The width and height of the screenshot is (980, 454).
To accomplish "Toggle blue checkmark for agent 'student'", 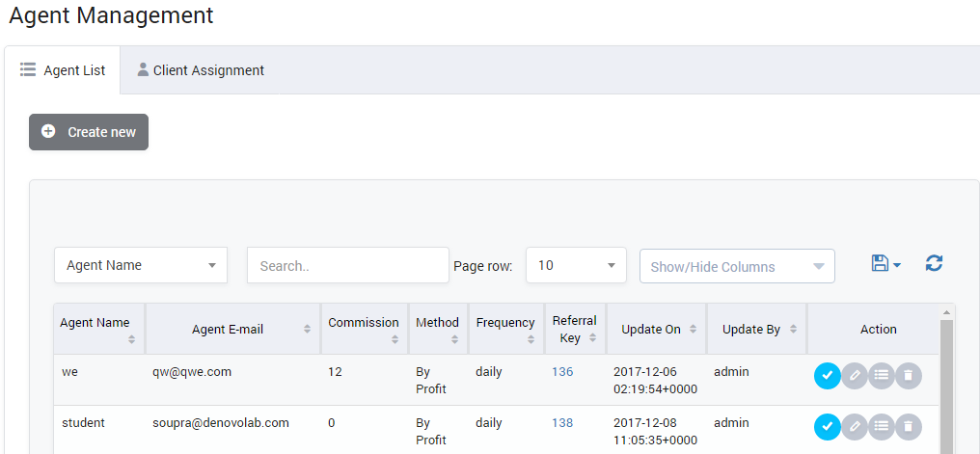I will pos(828,427).
